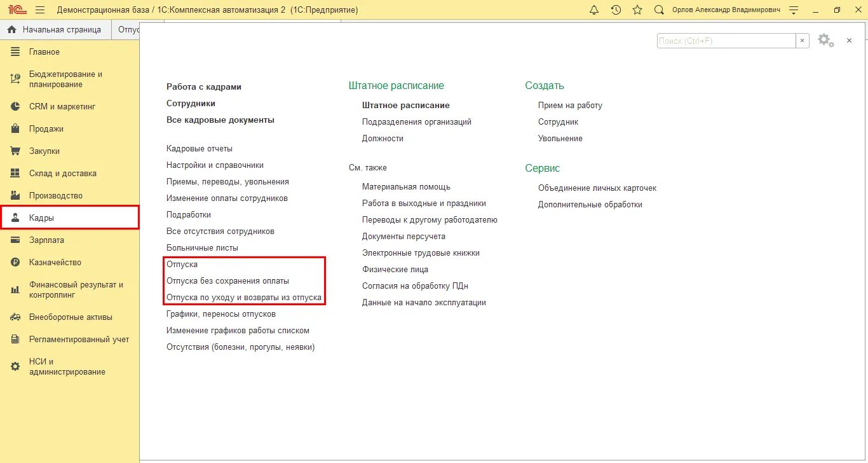
Task: Open Изменение графиков работы списком
Action: click(238, 330)
